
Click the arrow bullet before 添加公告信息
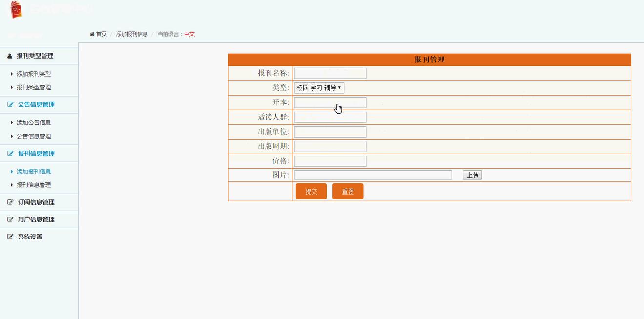click(x=12, y=123)
